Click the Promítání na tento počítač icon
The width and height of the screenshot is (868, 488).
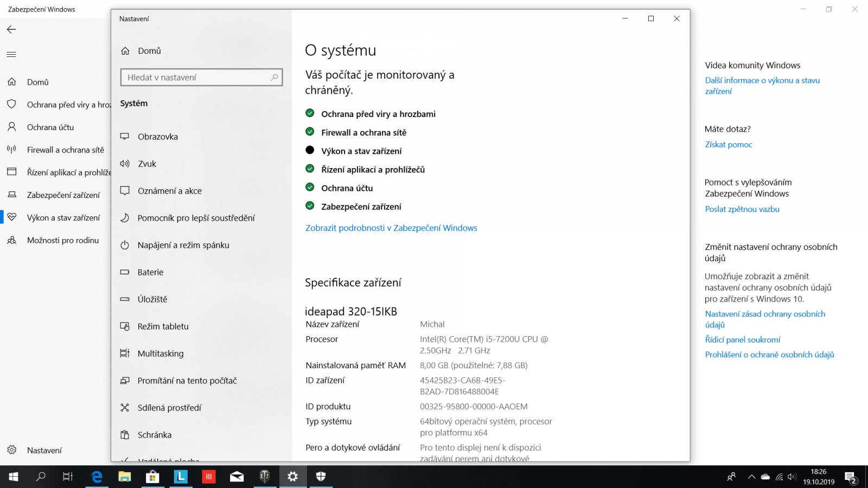tap(125, 381)
